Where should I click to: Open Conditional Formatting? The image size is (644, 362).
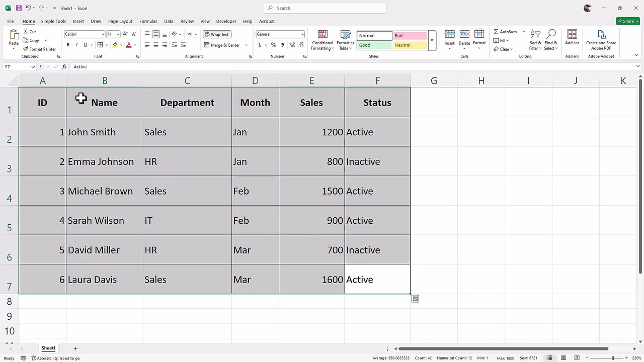point(323,40)
